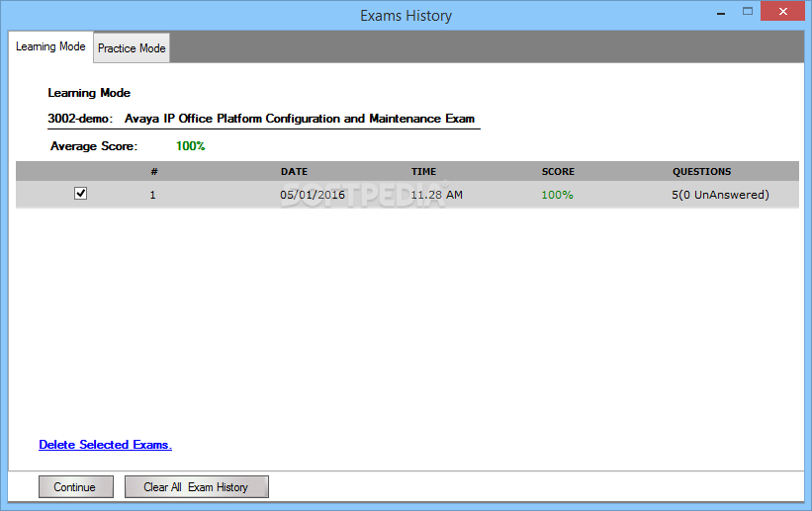Click the Continue button
The width and height of the screenshot is (812, 511).
click(x=76, y=486)
